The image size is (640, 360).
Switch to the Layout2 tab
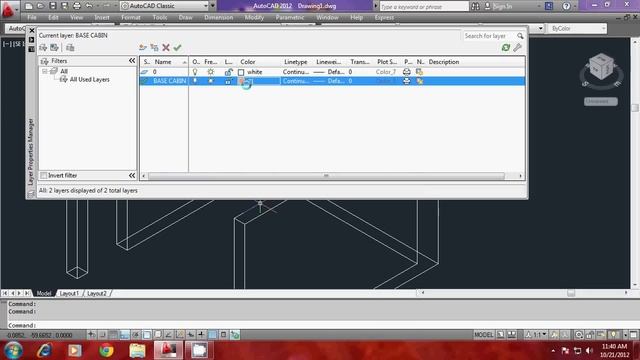[x=97, y=293]
